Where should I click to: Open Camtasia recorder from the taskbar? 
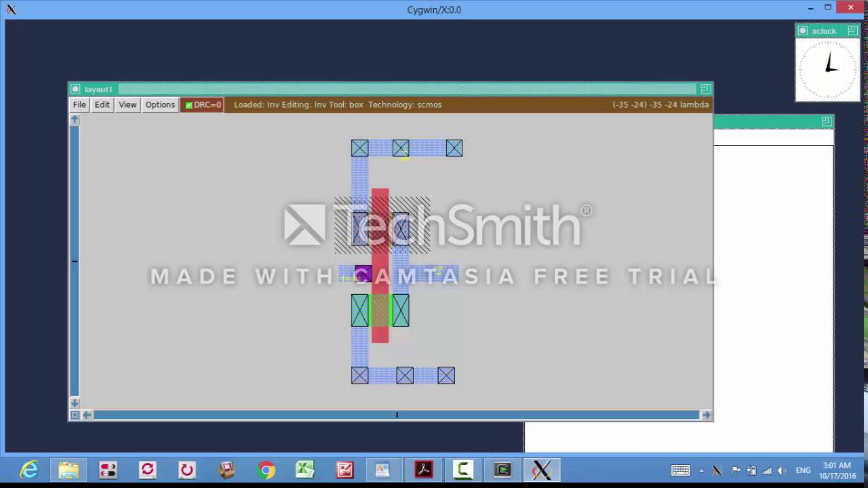point(463,470)
